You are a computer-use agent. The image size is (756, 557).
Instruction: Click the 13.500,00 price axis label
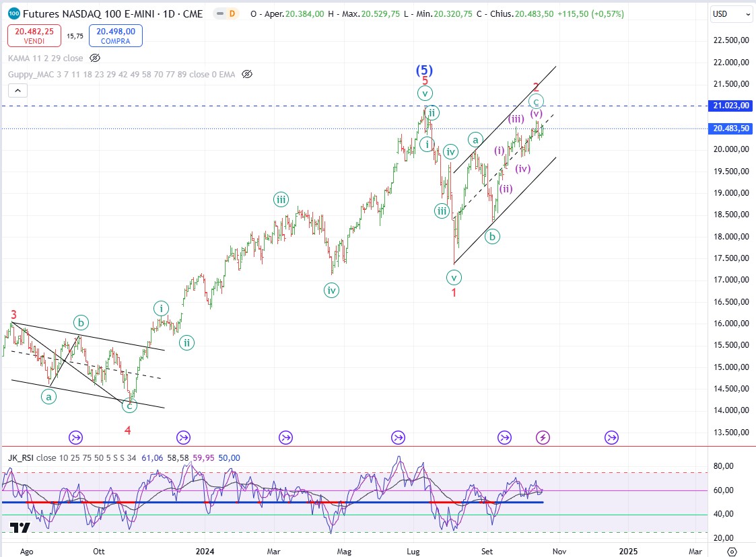click(x=731, y=432)
